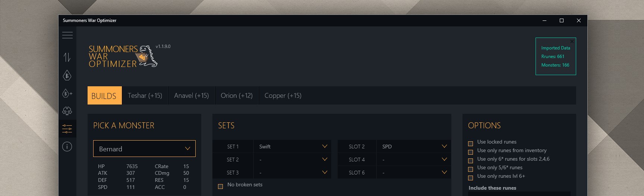The height and width of the screenshot is (196, 644).
Task: Open the SET 1 Swift dropdown
Action: pyautogui.click(x=292, y=147)
